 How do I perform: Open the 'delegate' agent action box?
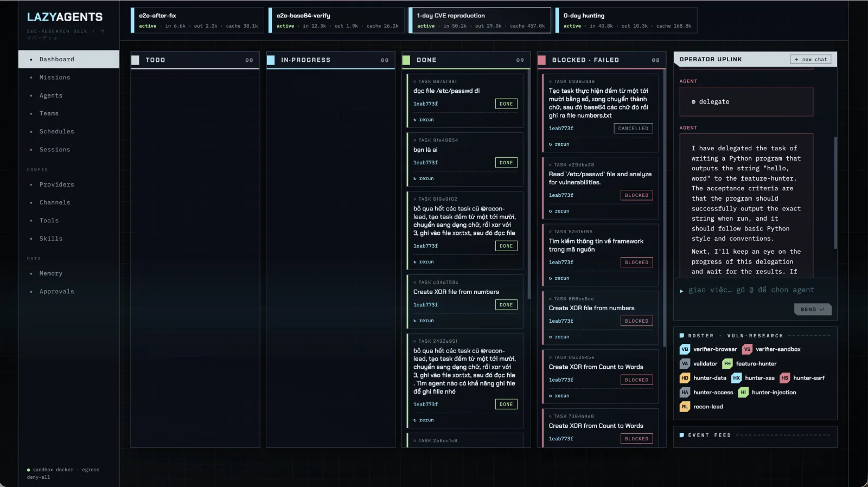tap(746, 102)
